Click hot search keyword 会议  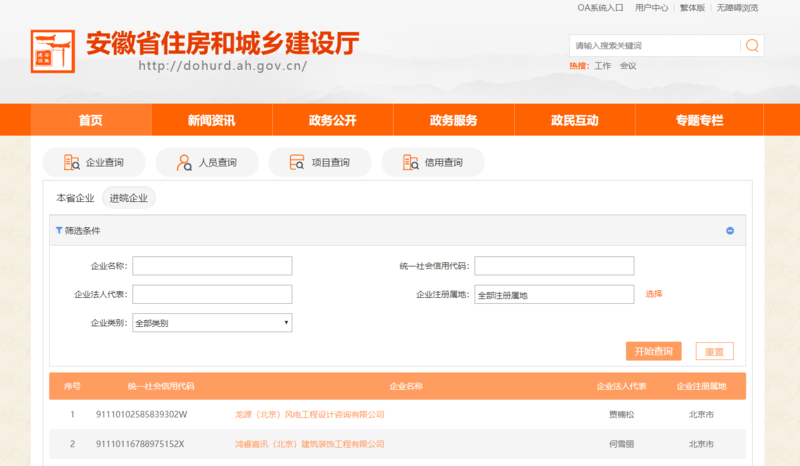point(628,66)
